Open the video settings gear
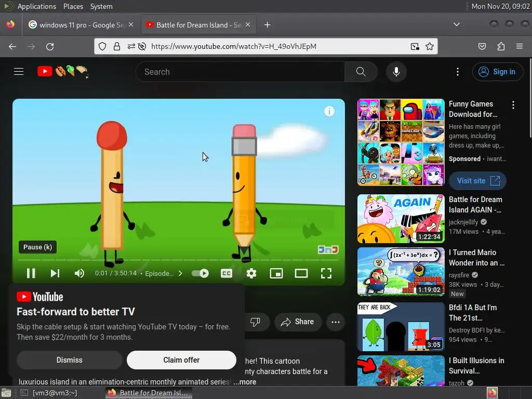 (251, 273)
